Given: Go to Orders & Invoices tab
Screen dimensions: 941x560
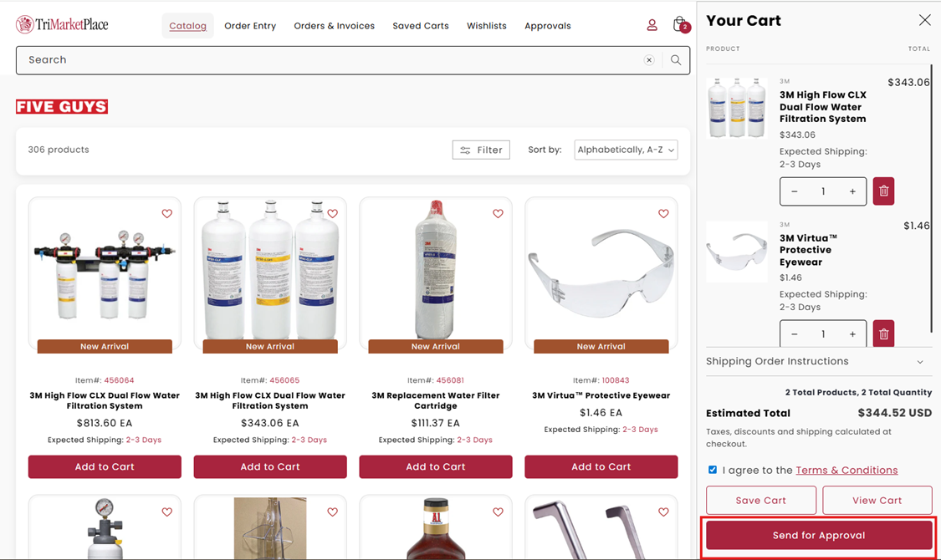Looking at the screenshot, I should click(x=335, y=26).
